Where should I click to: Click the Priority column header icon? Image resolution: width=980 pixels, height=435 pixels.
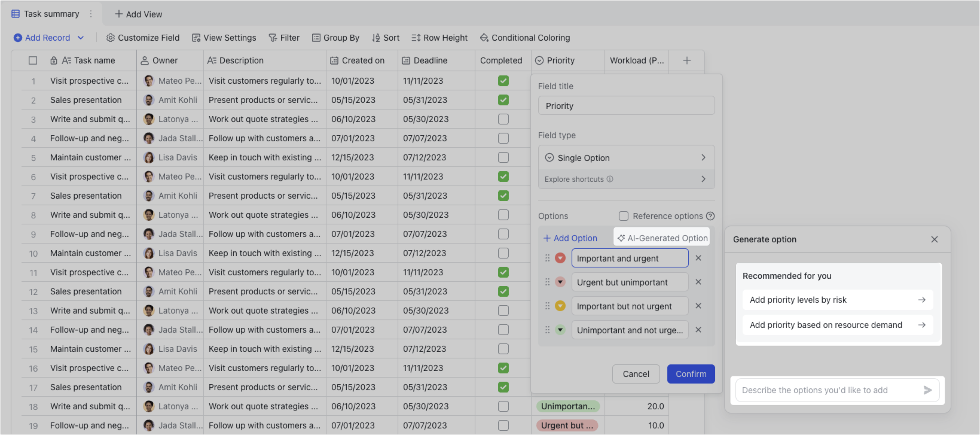[539, 60]
